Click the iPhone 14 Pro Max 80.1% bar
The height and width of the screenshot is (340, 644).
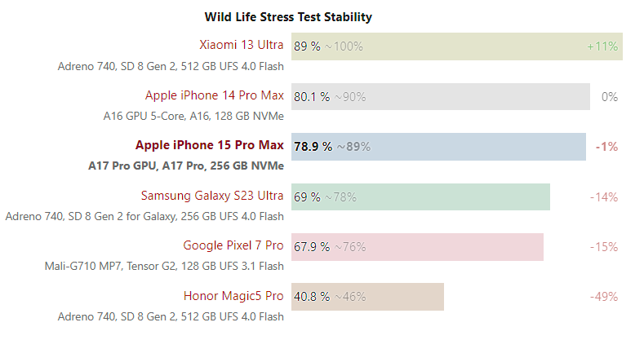441,97
